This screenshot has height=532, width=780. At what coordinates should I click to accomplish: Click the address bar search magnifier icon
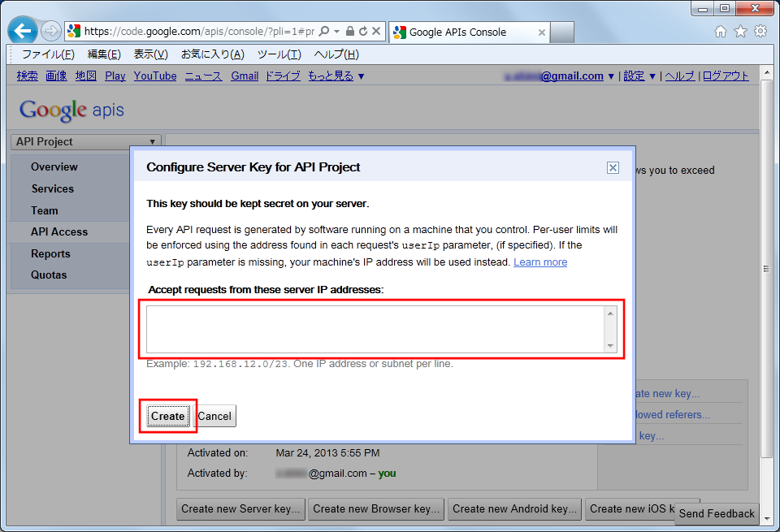(324, 32)
